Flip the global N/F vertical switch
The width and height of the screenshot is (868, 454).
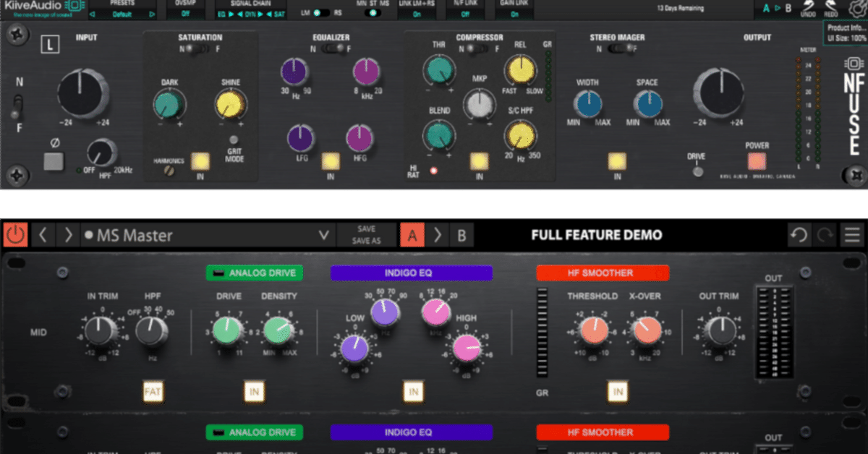(x=17, y=106)
